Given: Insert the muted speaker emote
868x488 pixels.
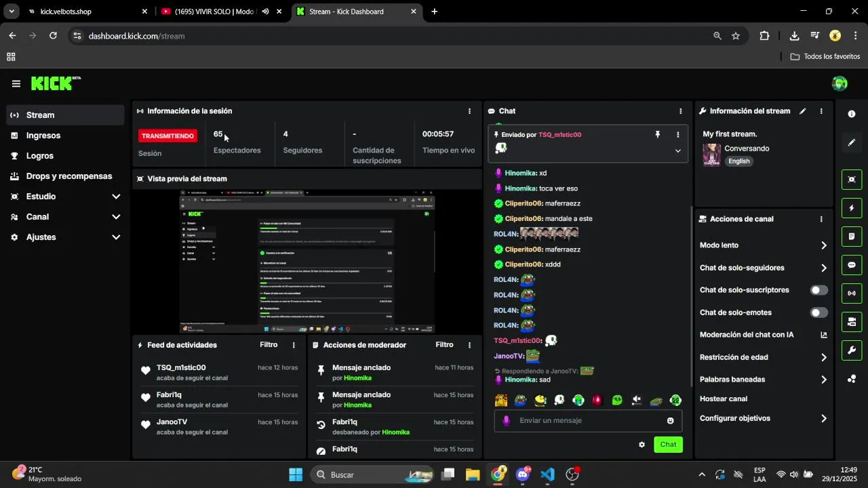Looking at the screenshot, I should 636,401.
